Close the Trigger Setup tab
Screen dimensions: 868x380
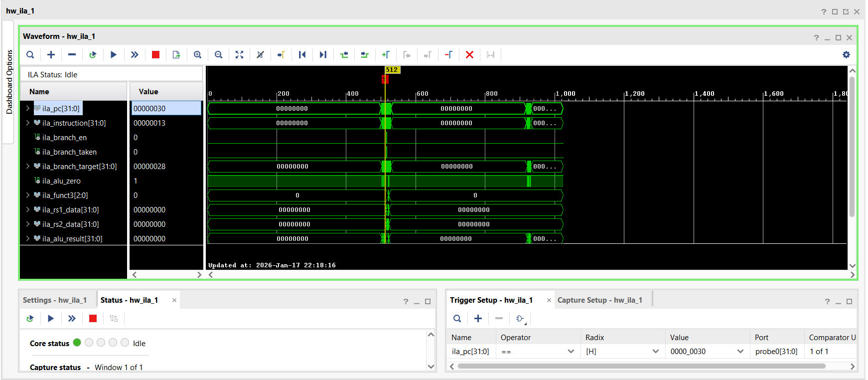(549, 300)
